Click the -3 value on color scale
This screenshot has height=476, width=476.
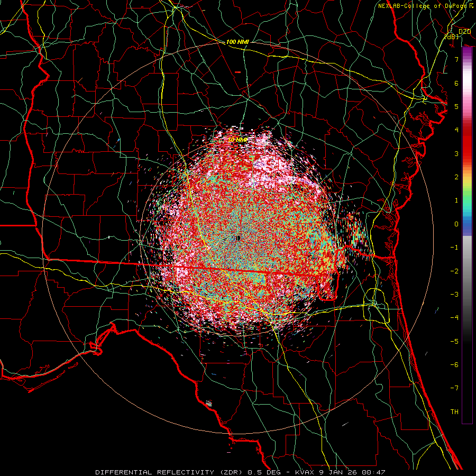[x=454, y=295]
